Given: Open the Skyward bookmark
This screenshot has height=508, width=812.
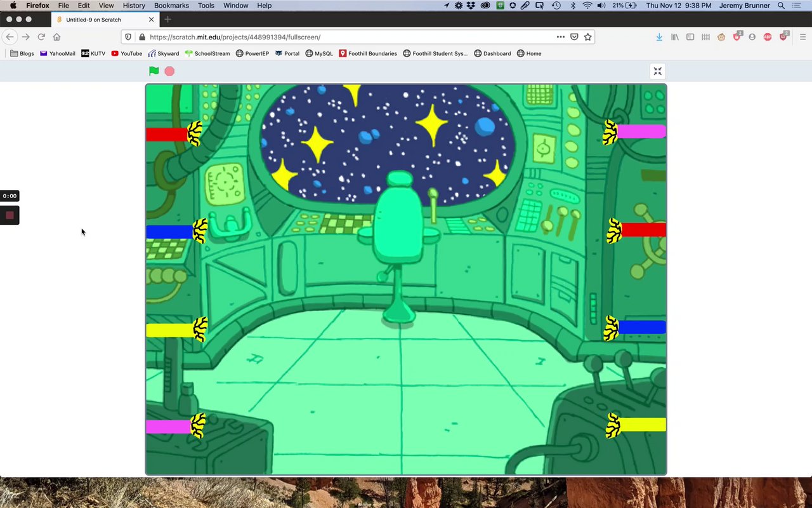Looking at the screenshot, I should [x=164, y=53].
